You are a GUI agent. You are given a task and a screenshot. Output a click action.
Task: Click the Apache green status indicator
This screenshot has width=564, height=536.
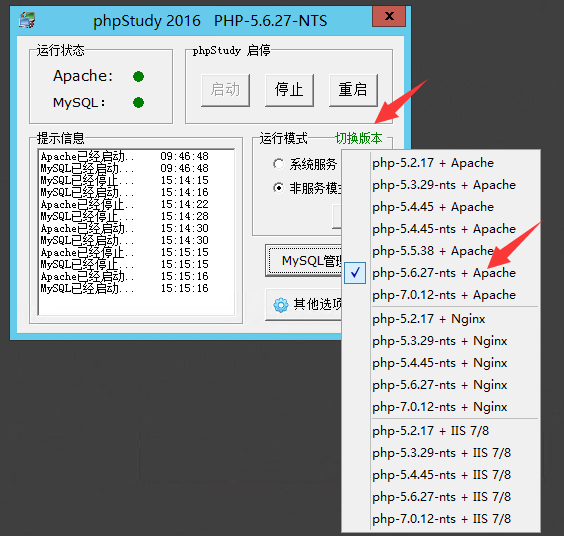pos(138,76)
